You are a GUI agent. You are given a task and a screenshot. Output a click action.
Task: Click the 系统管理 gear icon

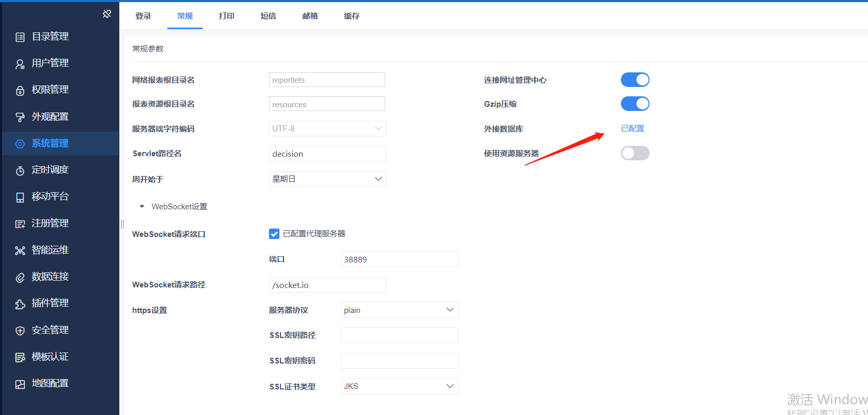pos(20,144)
